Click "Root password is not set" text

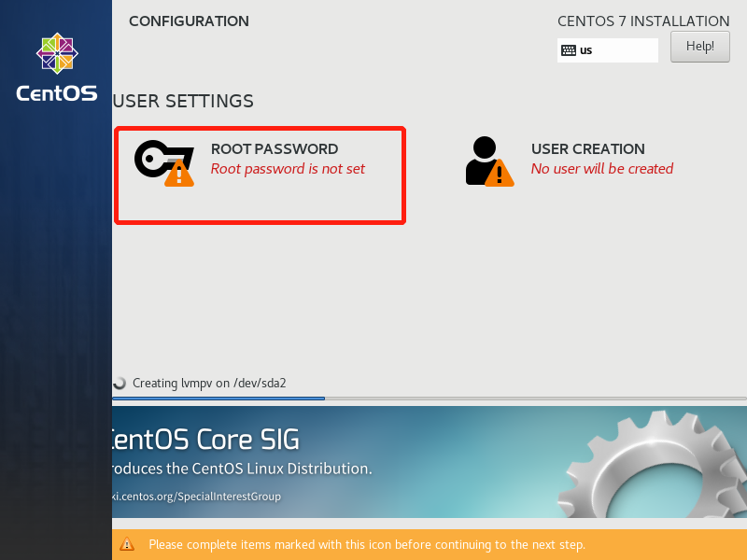pyautogui.click(x=288, y=169)
